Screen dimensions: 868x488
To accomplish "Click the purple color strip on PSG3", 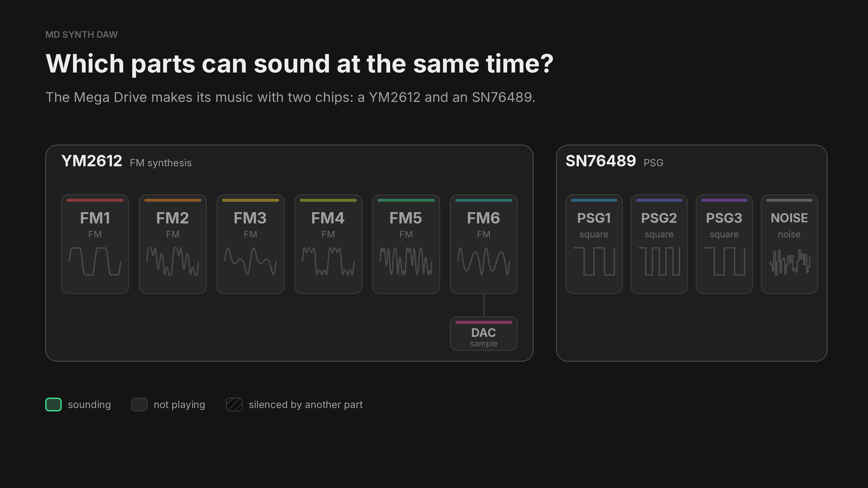I will [724, 200].
